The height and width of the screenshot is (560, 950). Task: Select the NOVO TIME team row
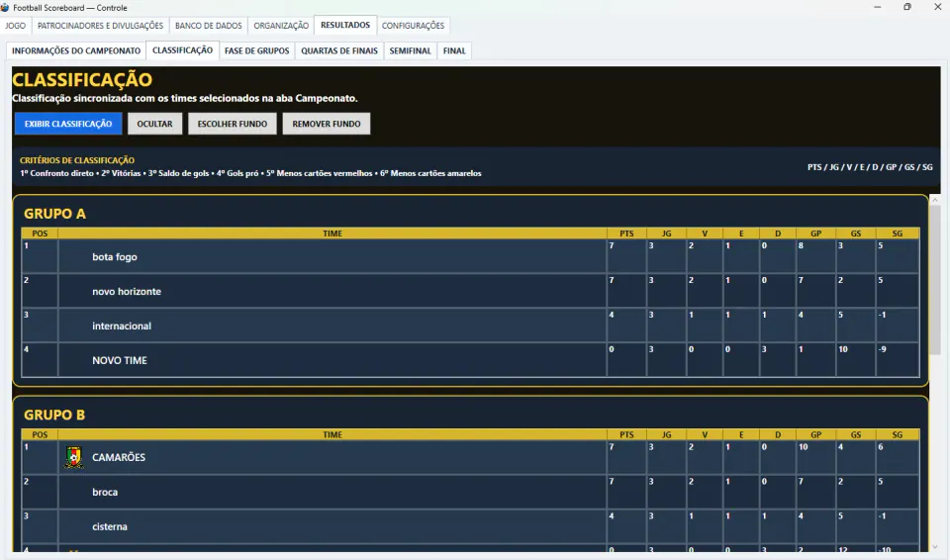(470, 360)
